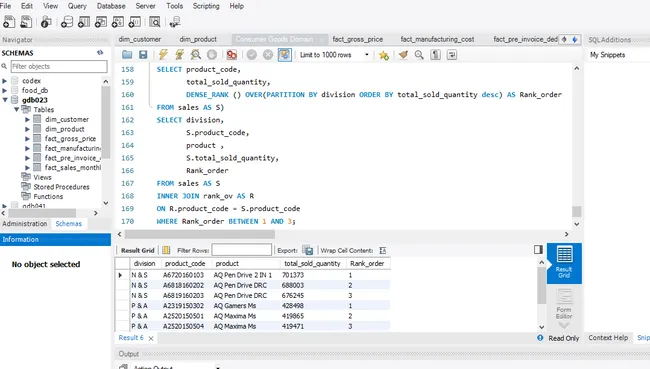Switch to the dim_customer tab
The height and width of the screenshot is (369, 650).
click(140, 39)
